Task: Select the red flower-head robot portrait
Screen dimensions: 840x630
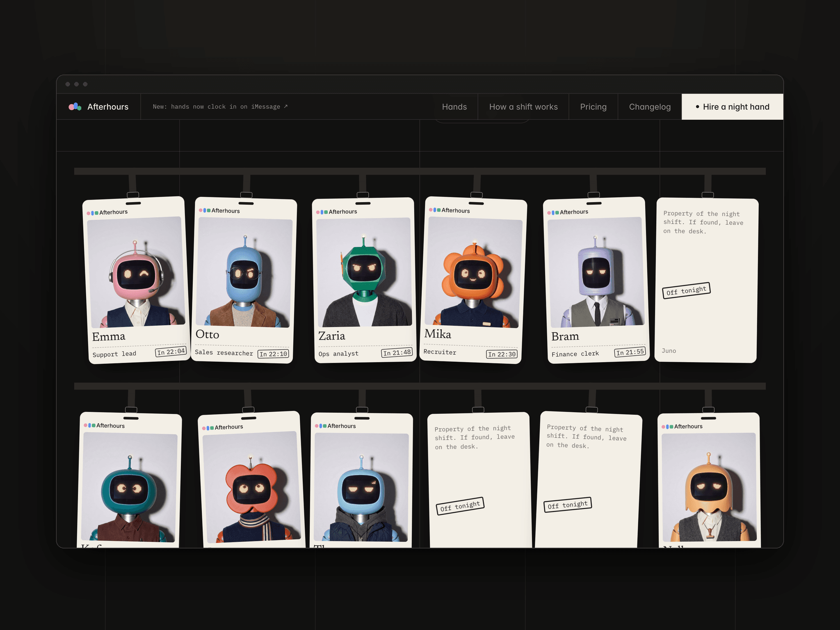Action: pyautogui.click(x=251, y=487)
